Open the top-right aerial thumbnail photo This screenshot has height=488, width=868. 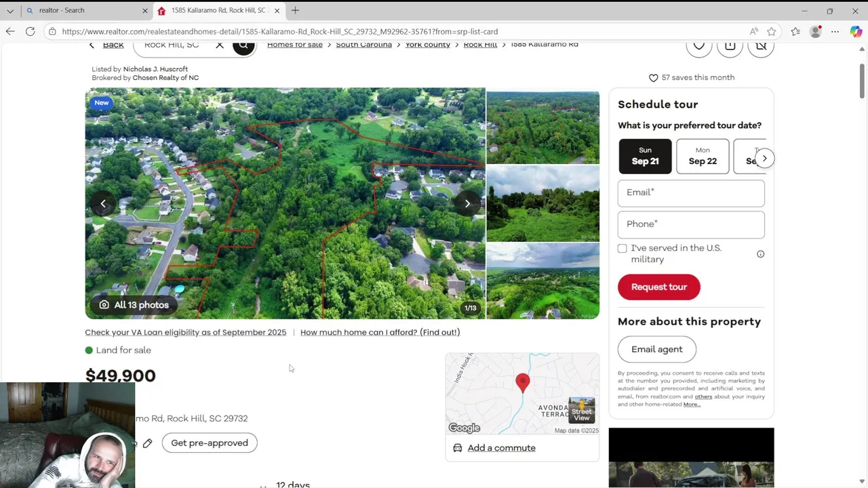point(542,126)
